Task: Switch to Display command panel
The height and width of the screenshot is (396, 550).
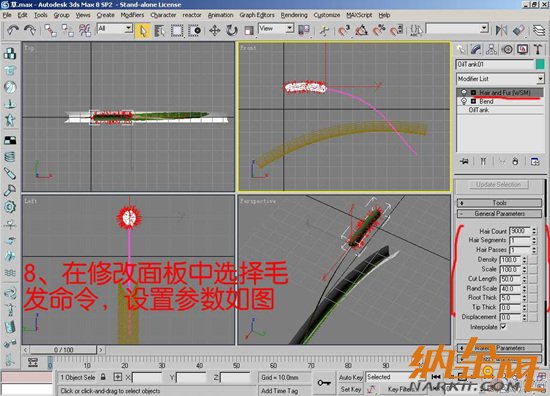Action: click(x=523, y=49)
